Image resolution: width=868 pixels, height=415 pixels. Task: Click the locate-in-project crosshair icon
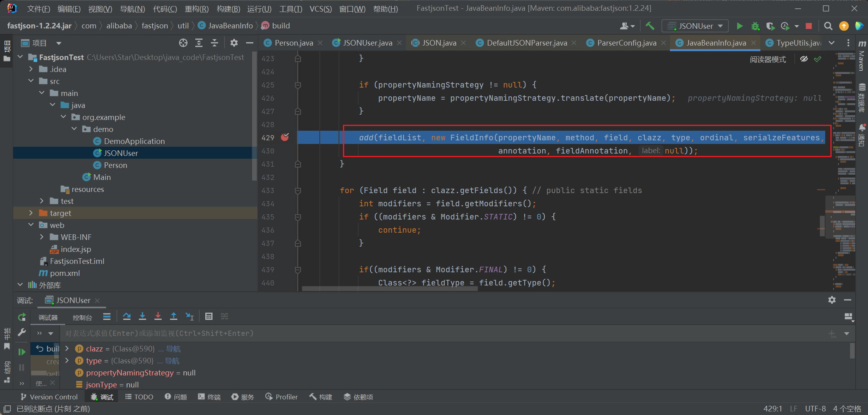click(x=183, y=43)
